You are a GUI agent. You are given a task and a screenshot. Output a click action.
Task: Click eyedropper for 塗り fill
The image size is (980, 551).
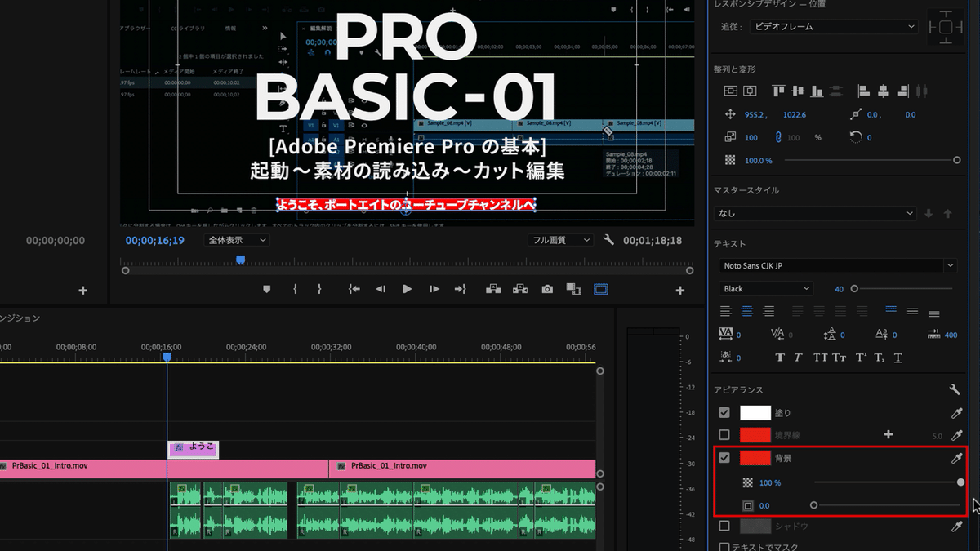click(957, 413)
